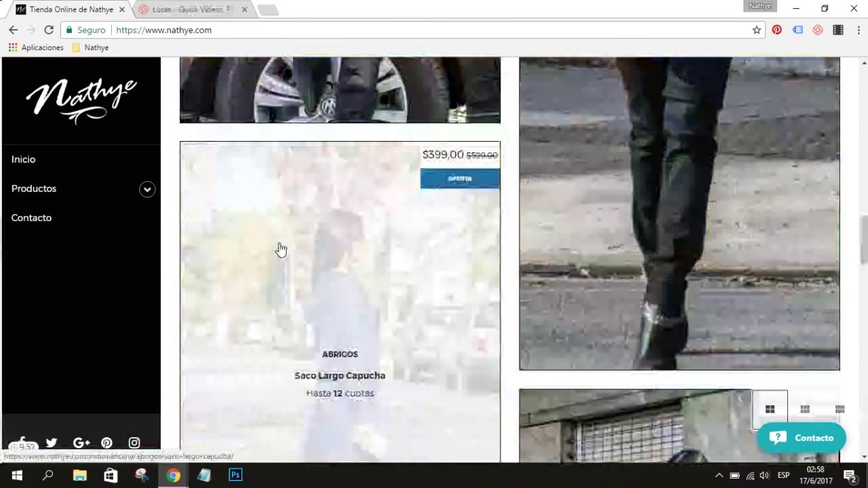Open the Snipping Tool taskbar icon
This screenshot has height=488, width=868.
tap(142, 475)
